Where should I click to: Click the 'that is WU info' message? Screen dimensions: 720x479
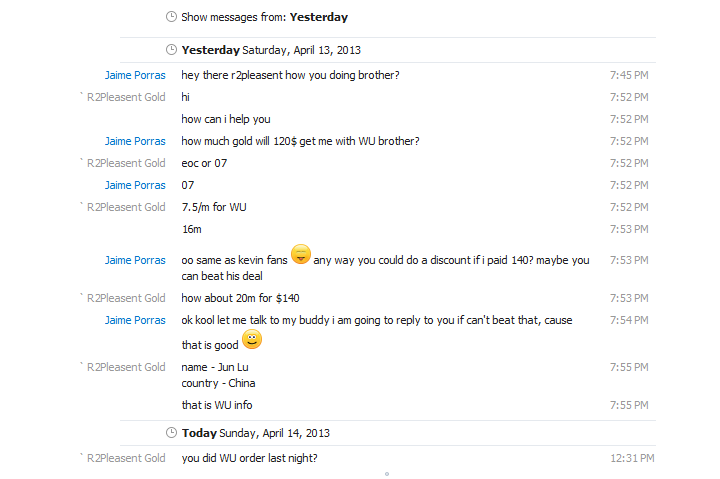coord(216,405)
